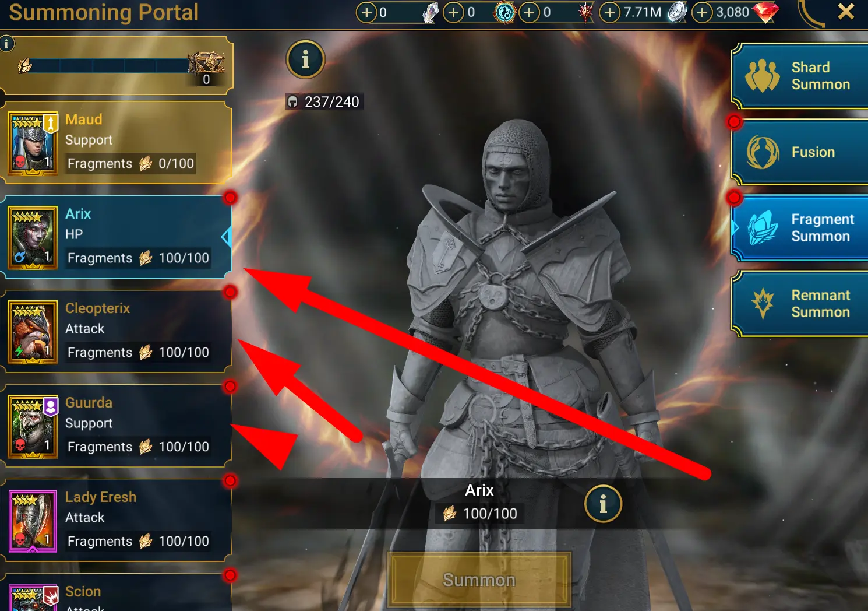This screenshot has height=611, width=868.
Task: Add silver using the plus beside 7.71M
Action: pos(609,12)
